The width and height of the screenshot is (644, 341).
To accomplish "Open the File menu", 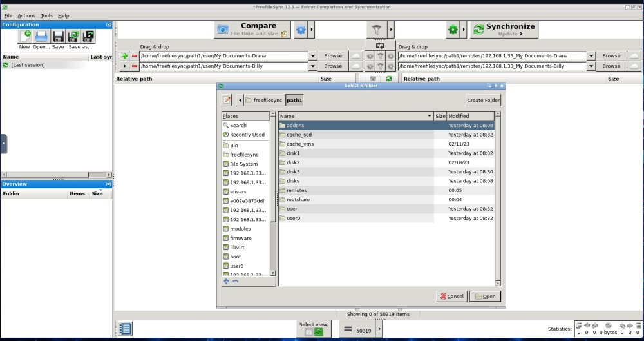I will [8, 15].
